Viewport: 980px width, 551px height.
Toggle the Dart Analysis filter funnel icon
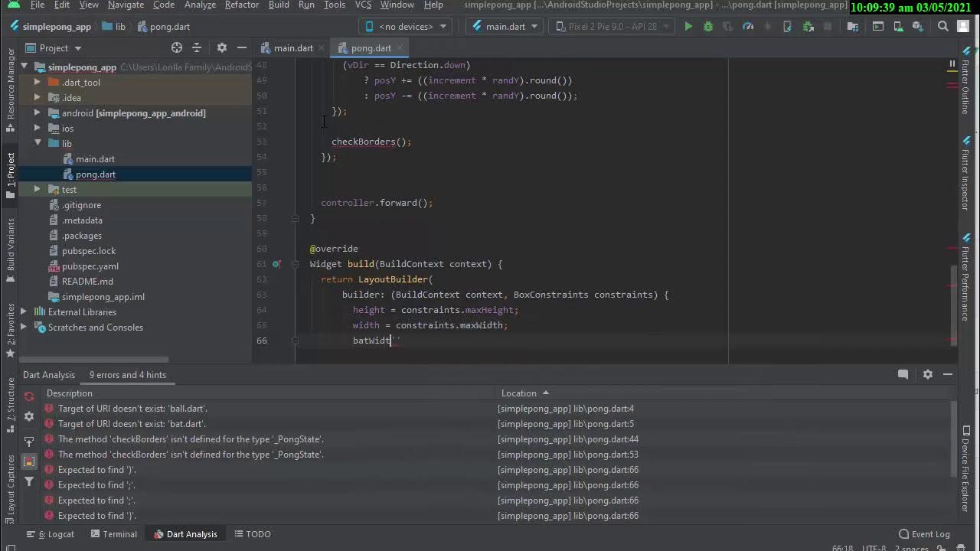tap(29, 481)
